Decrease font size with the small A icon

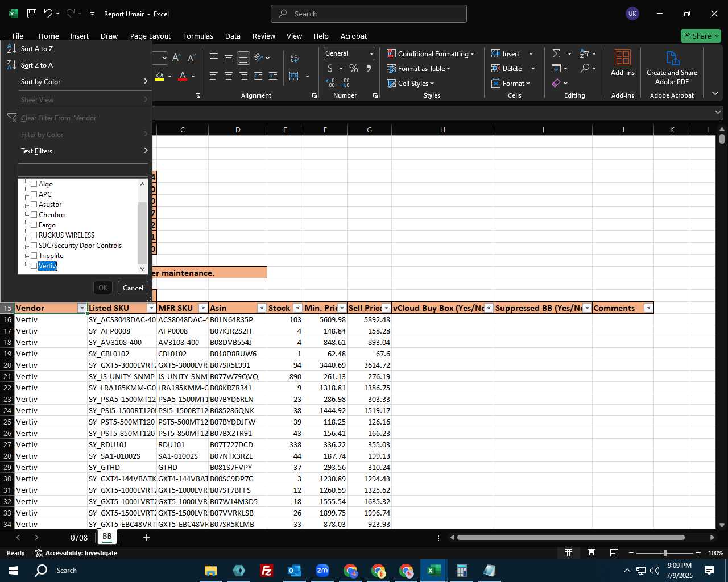coord(191,58)
